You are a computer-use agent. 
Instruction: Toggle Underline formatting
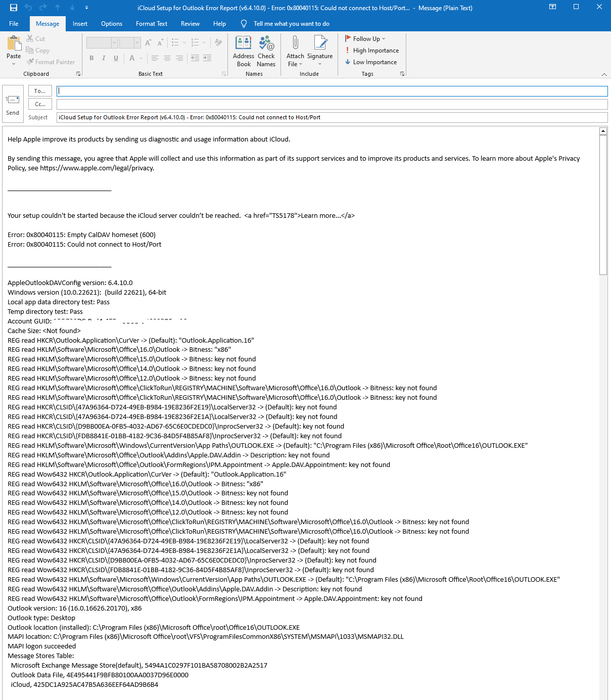pyautogui.click(x=116, y=58)
